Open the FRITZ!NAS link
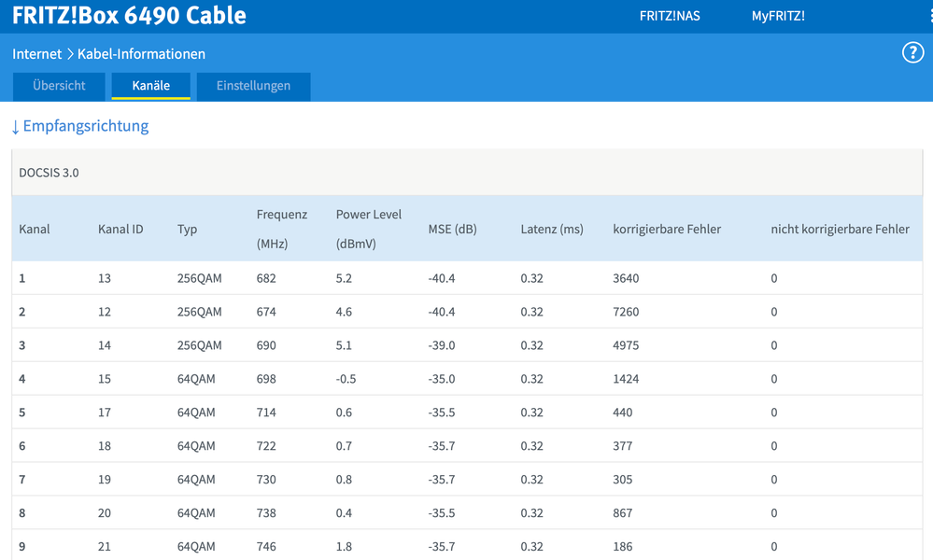Screen dimensions: 933x560 (670, 16)
